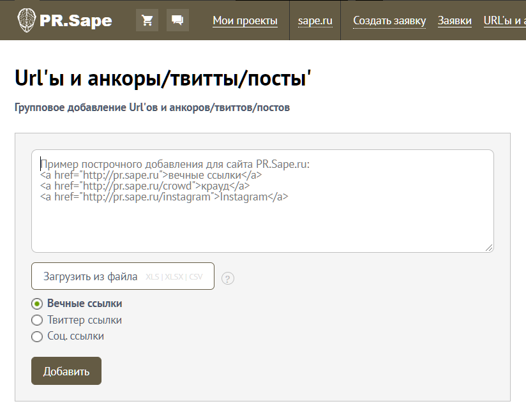The image size is (526, 420).
Task: Click the Групповое добавление subtitle text
Action: 152,107
